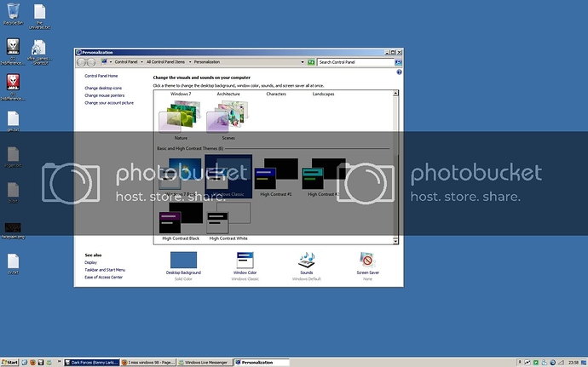
Task: Click the network connection tray icon
Action: 527,363
